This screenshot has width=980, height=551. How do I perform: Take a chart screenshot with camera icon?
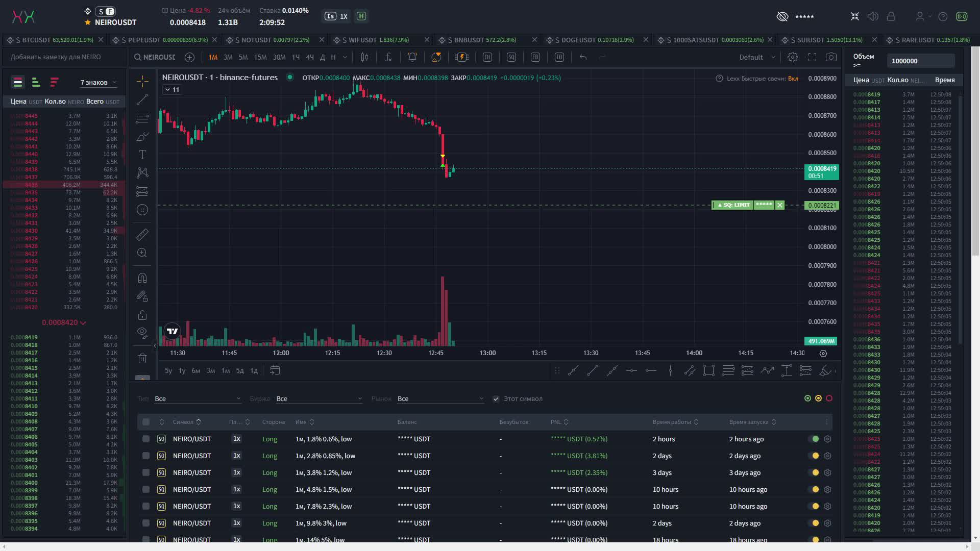click(x=831, y=57)
